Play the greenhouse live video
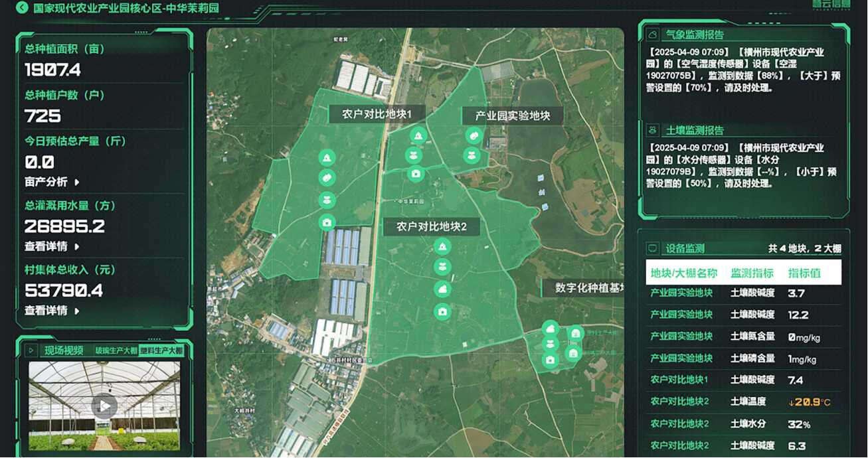Screen dimensions: 868x458 (104, 406)
